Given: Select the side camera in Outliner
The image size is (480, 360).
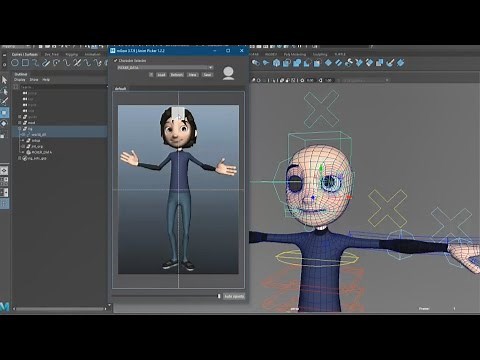Looking at the screenshot, I should (31, 111).
